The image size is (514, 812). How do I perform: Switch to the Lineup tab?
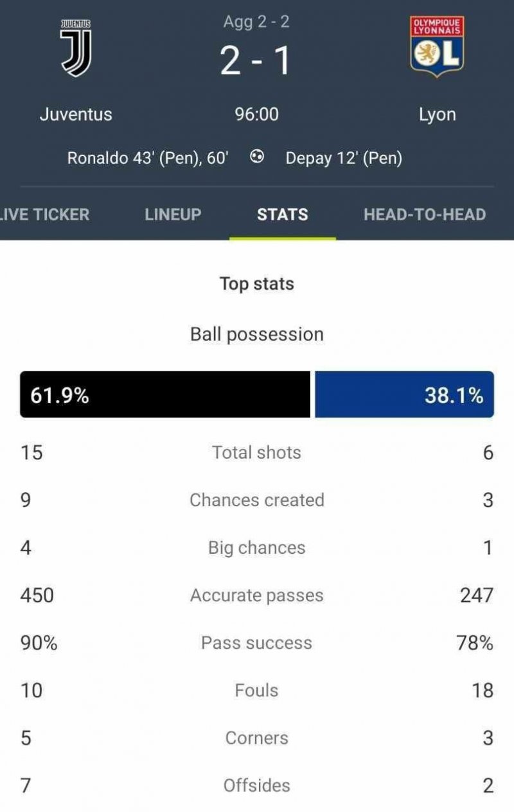coord(173,214)
